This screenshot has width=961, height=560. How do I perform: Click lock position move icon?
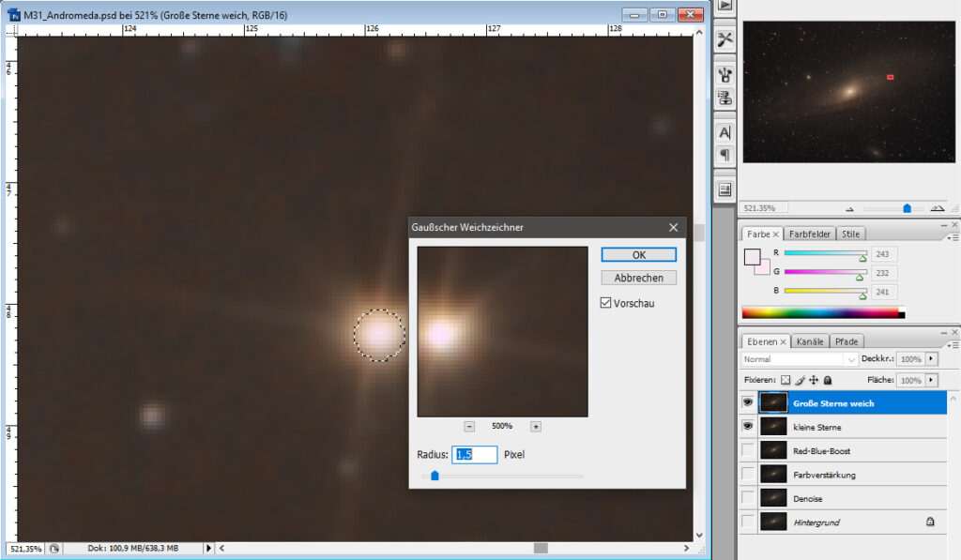tap(814, 380)
